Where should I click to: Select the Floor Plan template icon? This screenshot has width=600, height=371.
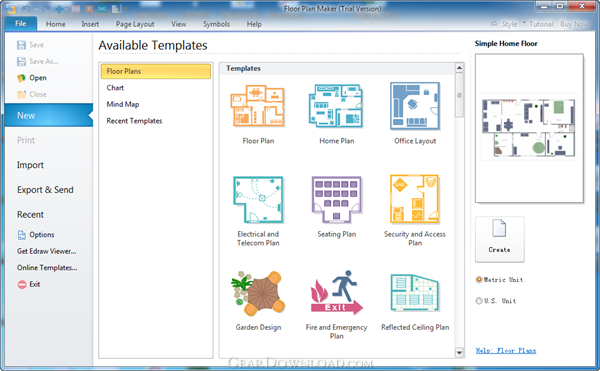(x=258, y=106)
